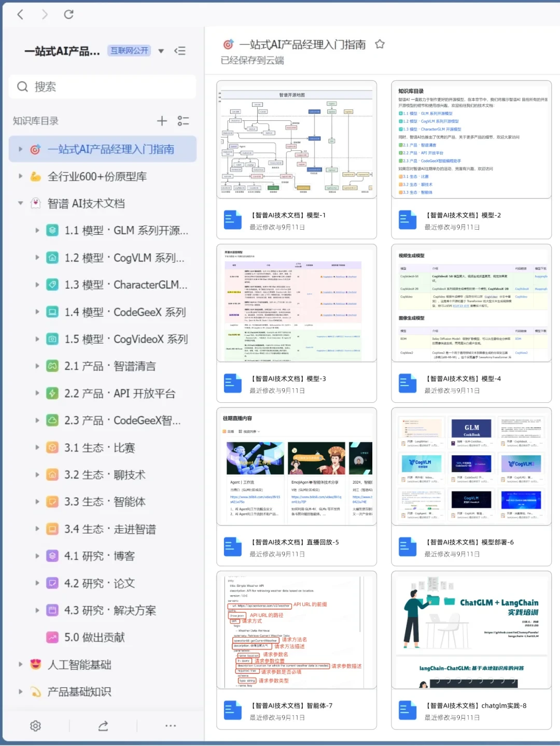Open the dropdown arrow beside 互联网公开

click(161, 51)
